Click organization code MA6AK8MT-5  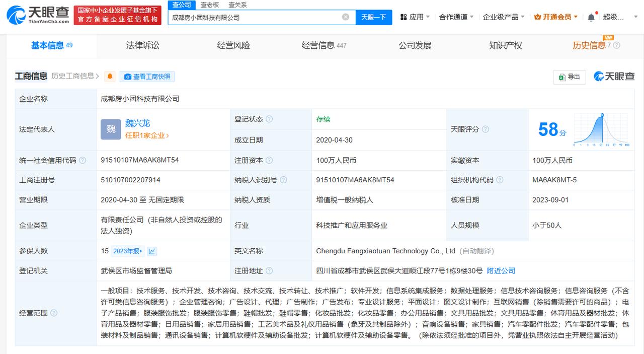(x=554, y=180)
